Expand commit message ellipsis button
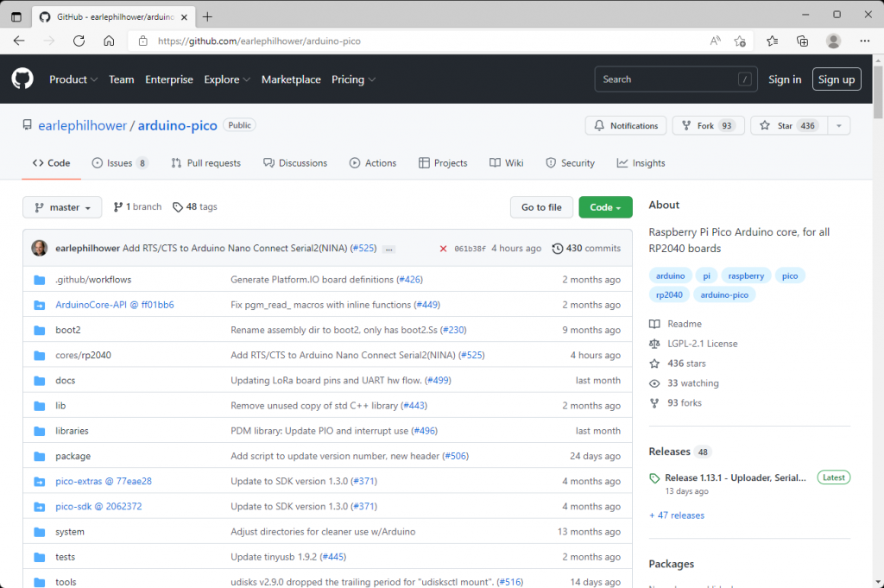Viewport: 884px width, 588px height. coord(389,250)
